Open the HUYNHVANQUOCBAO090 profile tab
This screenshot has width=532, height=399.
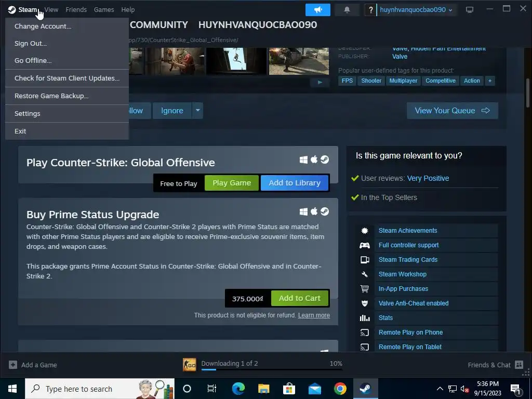[258, 25]
